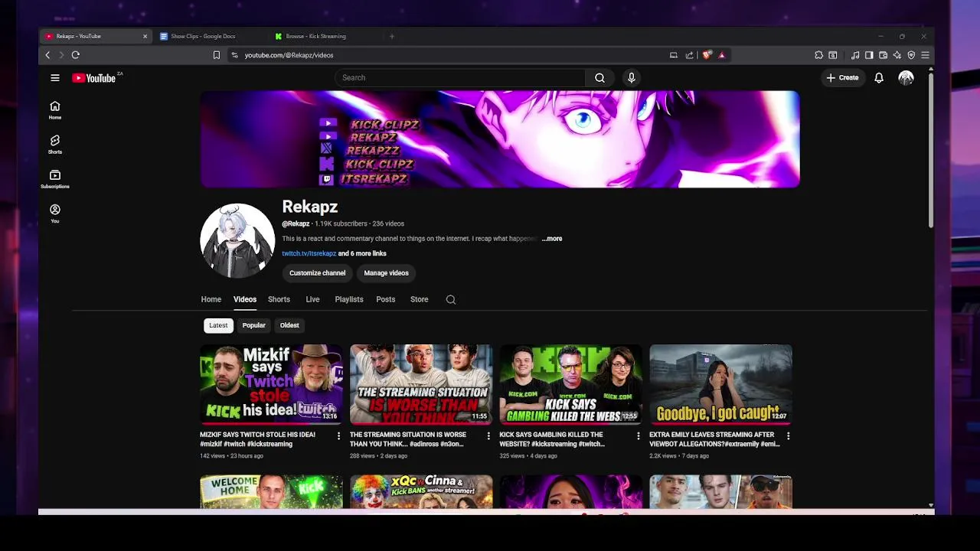Image resolution: width=980 pixels, height=551 pixels.
Task: Close the Rekapz YouTube tab
Action: [x=145, y=36]
